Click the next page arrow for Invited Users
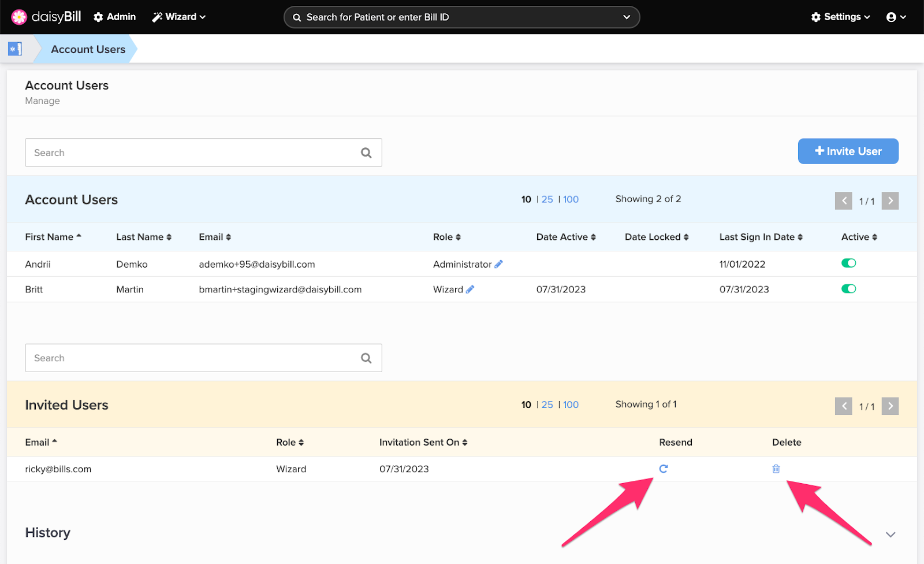Viewport: 924px width, 564px height. coord(890,406)
